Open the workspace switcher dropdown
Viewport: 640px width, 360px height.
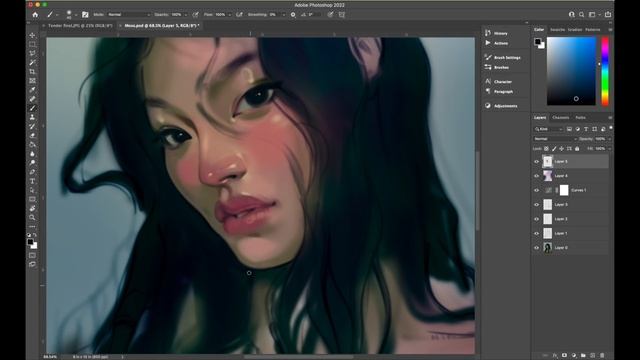tap(594, 15)
